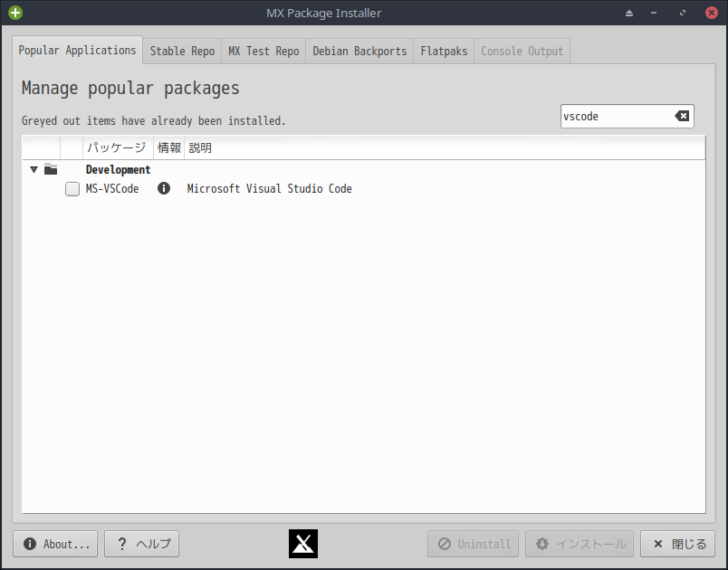Close with the 閉じる button
The width and height of the screenshot is (728, 570).
677,544
